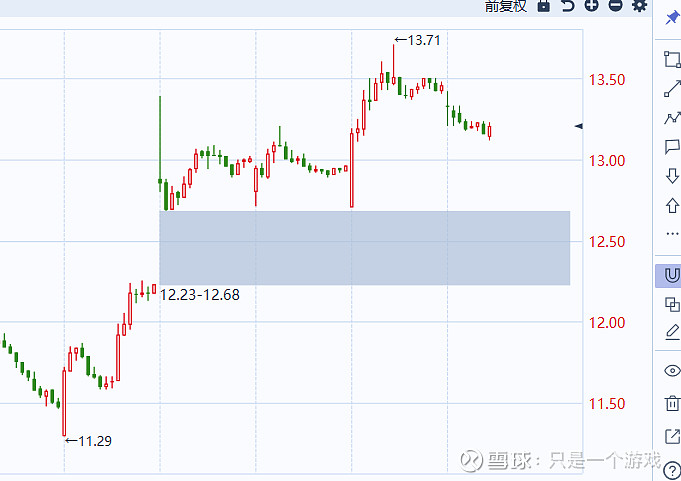The height and width of the screenshot is (481, 681).
Task: Select the rectangle drawing tool
Action: point(672,59)
